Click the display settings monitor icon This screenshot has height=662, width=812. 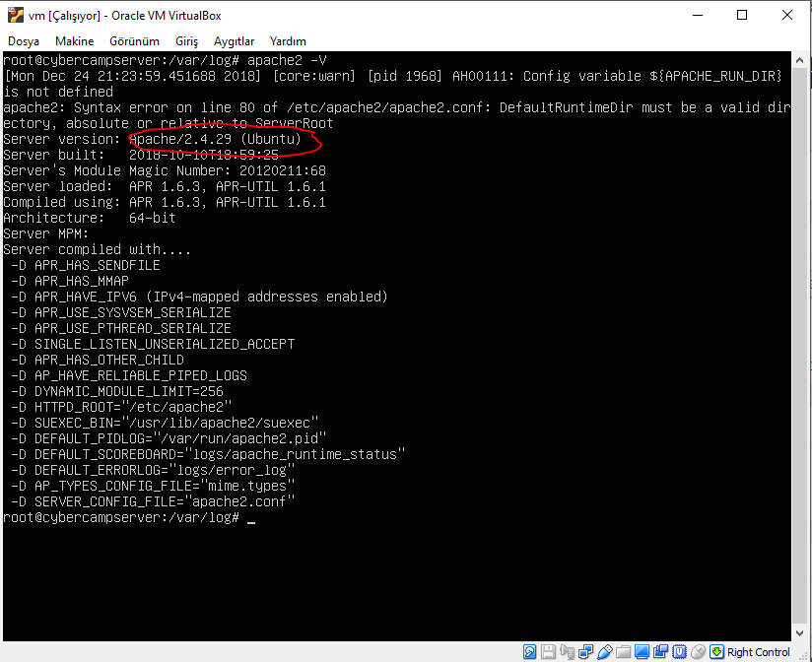pos(642,651)
